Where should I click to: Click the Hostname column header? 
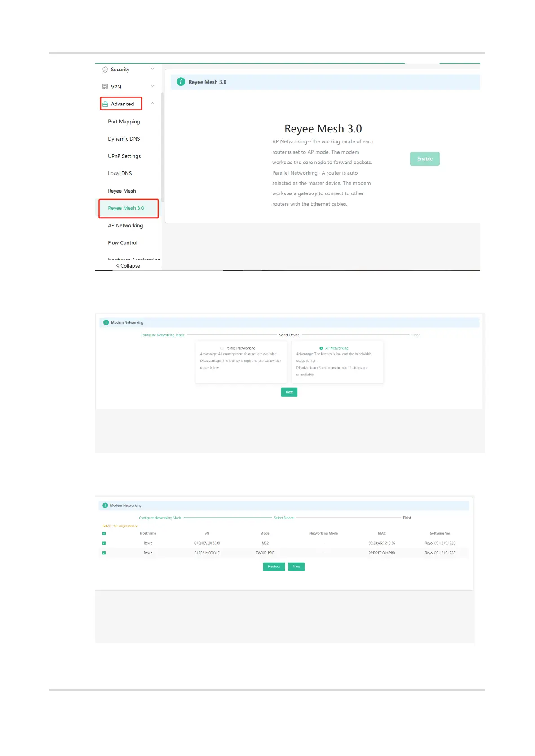point(148,533)
